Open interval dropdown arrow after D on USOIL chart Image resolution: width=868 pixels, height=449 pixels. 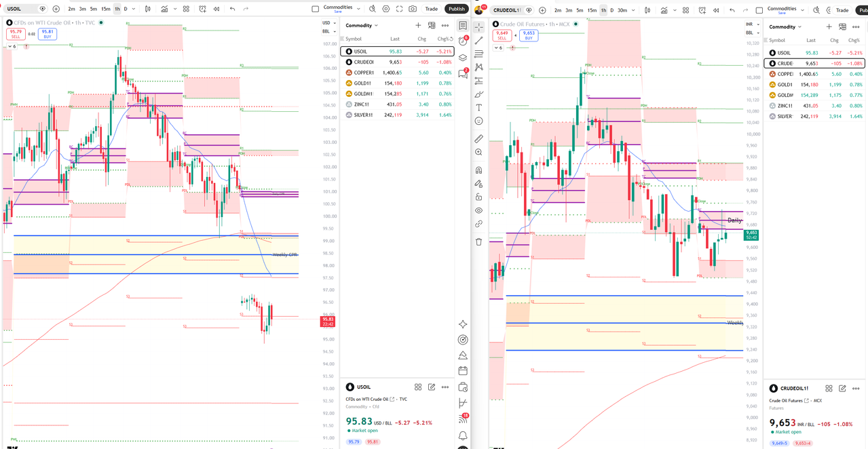pyautogui.click(x=134, y=9)
